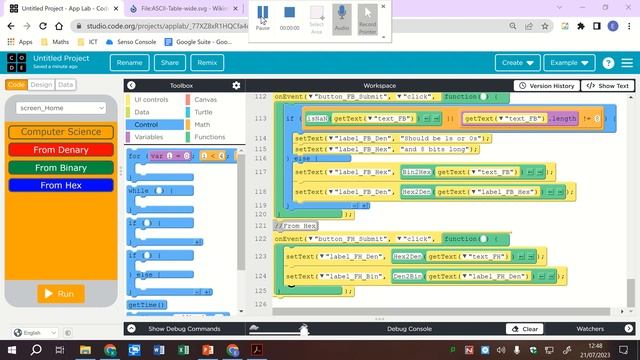This screenshot has height=360, width=640.
Task: Clear the Debug Console
Action: [524, 329]
